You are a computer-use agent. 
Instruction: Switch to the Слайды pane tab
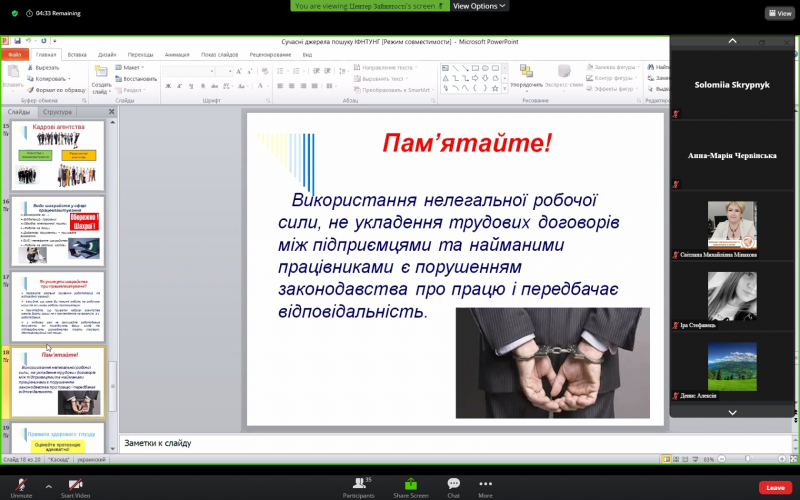click(19, 112)
